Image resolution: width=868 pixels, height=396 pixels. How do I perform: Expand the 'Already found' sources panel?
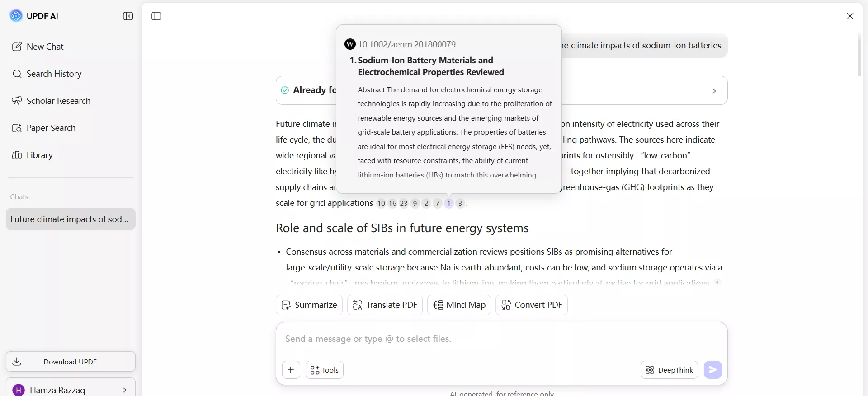pyautogui.click(x=714, y=91)
